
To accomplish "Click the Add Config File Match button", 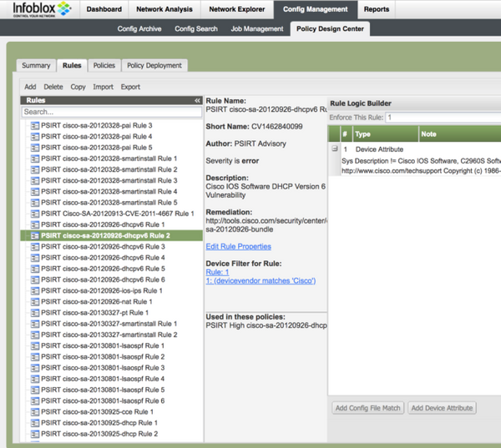I will pos(368,408).
